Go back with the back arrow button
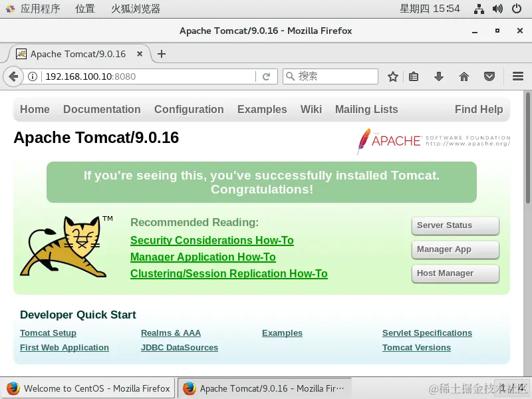 13,76
